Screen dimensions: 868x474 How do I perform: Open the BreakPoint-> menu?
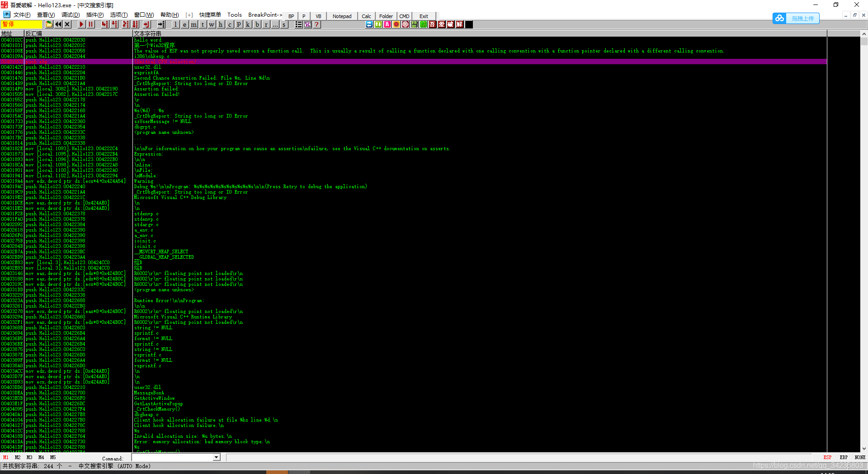pyautogui.click(x=265, y=15)
